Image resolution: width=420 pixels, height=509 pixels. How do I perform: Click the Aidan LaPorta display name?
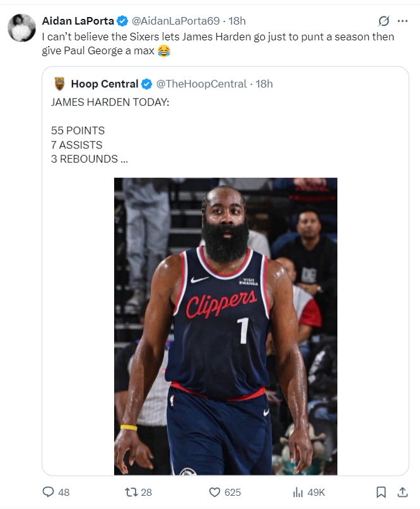coord(78,21)
